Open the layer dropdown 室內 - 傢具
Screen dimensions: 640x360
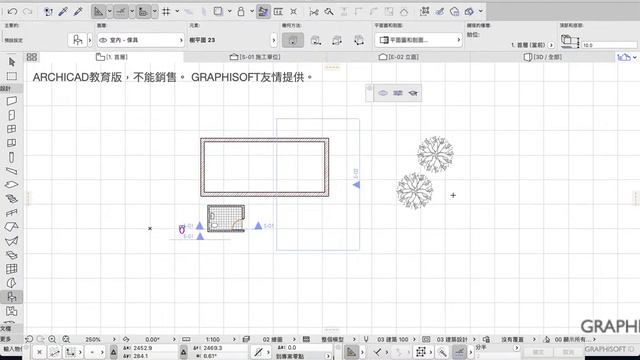point(140,40)
